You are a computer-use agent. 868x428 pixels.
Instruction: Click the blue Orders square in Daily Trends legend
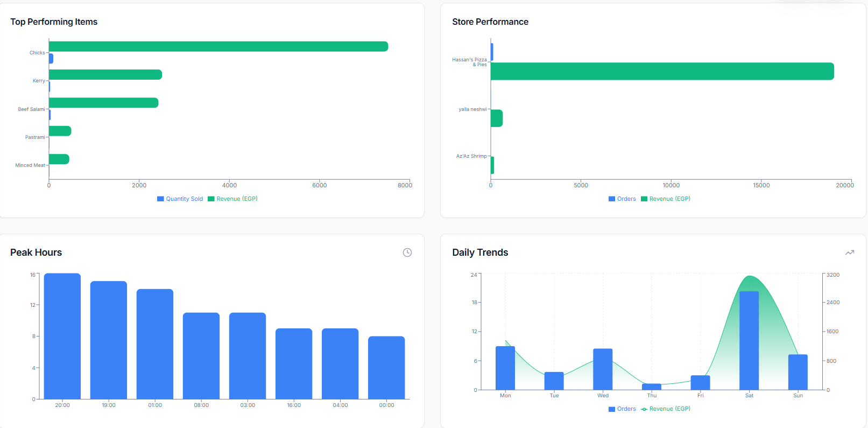pos(612,409)
